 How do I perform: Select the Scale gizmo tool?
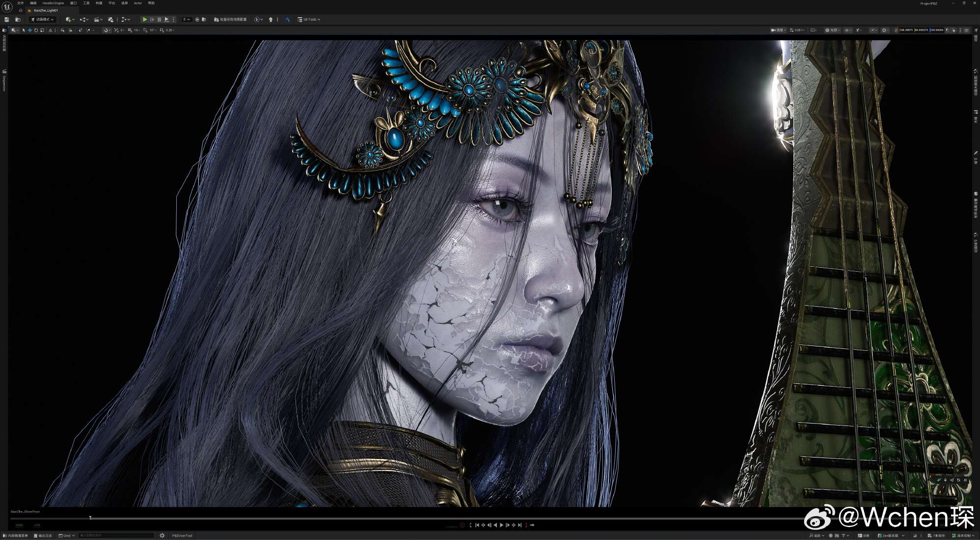tap(42, 30)
